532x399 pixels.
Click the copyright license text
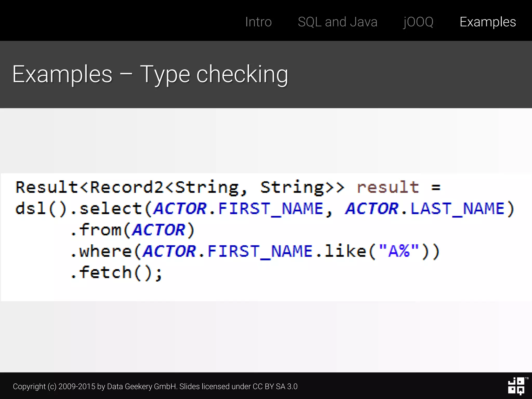point(155,387)
